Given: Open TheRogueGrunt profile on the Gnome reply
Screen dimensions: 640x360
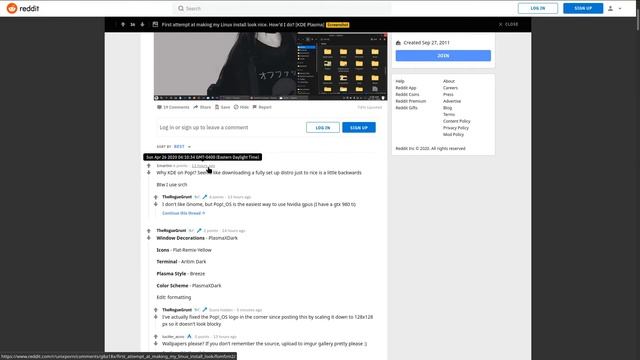Looking at the screenshot, I should tap(177, 197).
